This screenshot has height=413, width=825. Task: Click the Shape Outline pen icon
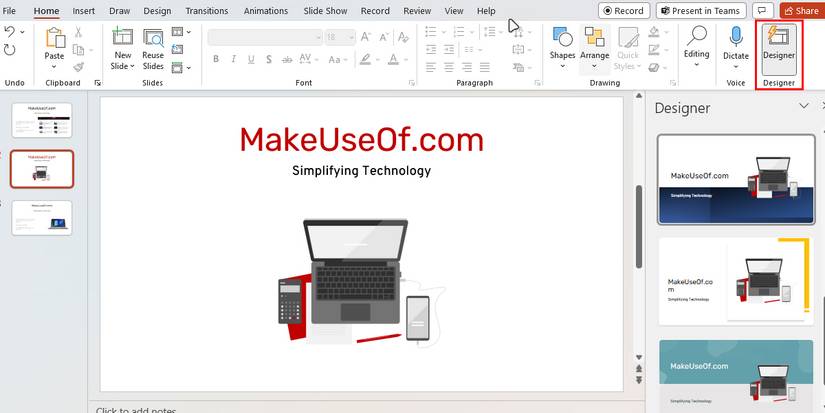pyautogui.click(x=653, y=50)
